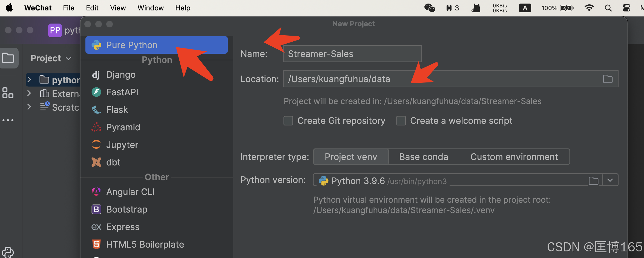644x258 pixels.
Task: Expand External Libraries tree node
Action: point(29,93)
